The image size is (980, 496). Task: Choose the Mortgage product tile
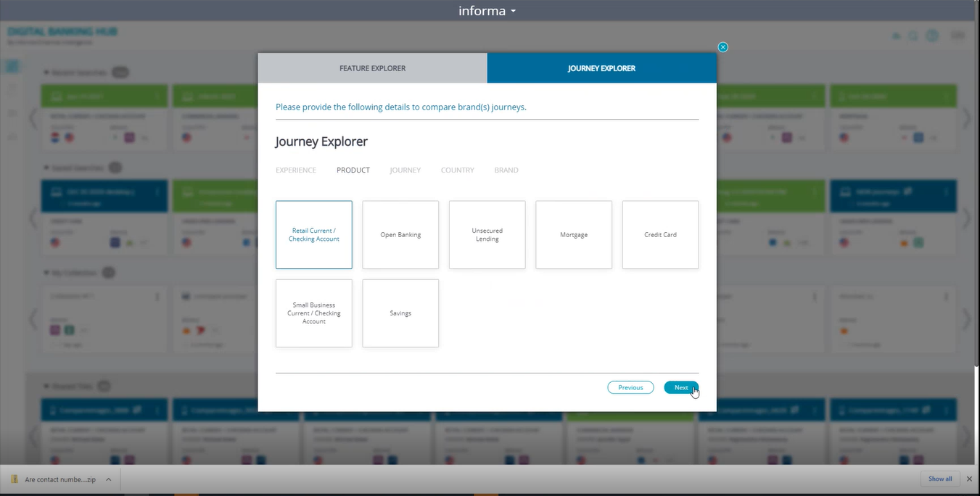click(x=574, y=235)
